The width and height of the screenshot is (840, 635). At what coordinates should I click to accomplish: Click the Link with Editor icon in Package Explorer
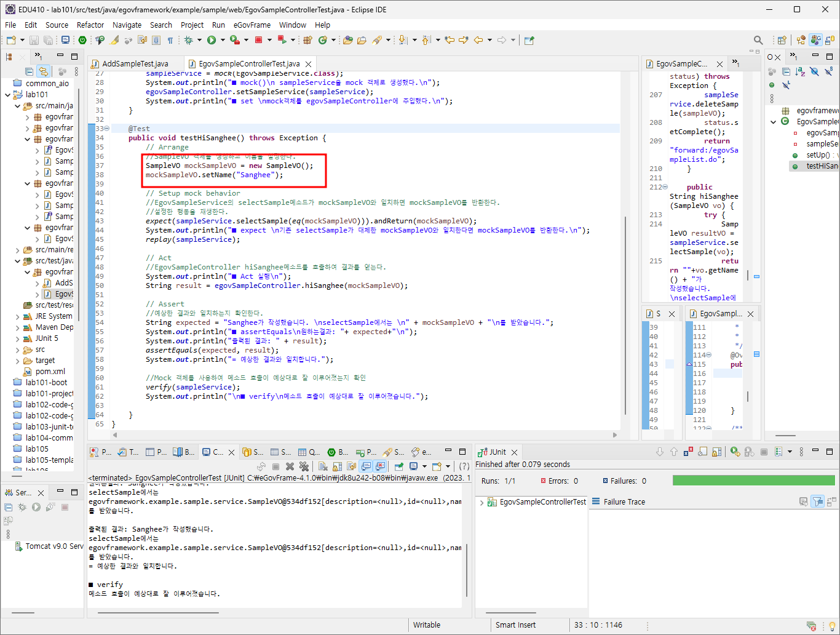(42, 71)
